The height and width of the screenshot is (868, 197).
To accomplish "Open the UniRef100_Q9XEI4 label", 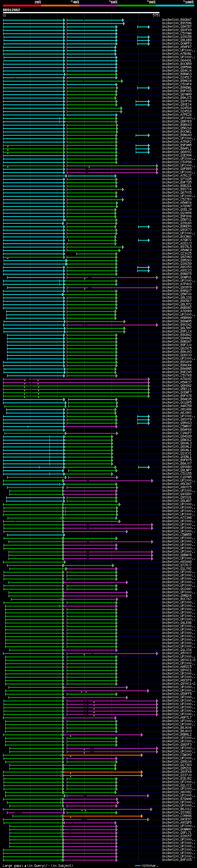I will [x=176, y=104].
